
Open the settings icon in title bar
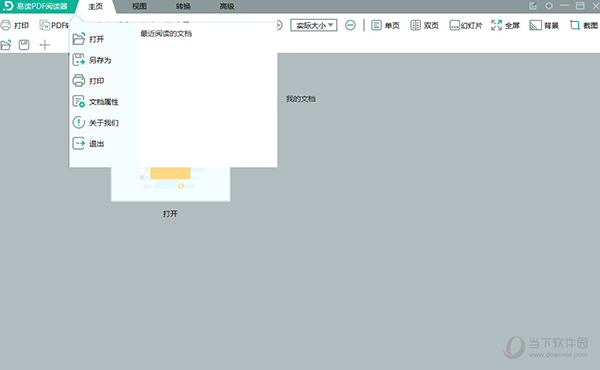click(x=549, y=6)
